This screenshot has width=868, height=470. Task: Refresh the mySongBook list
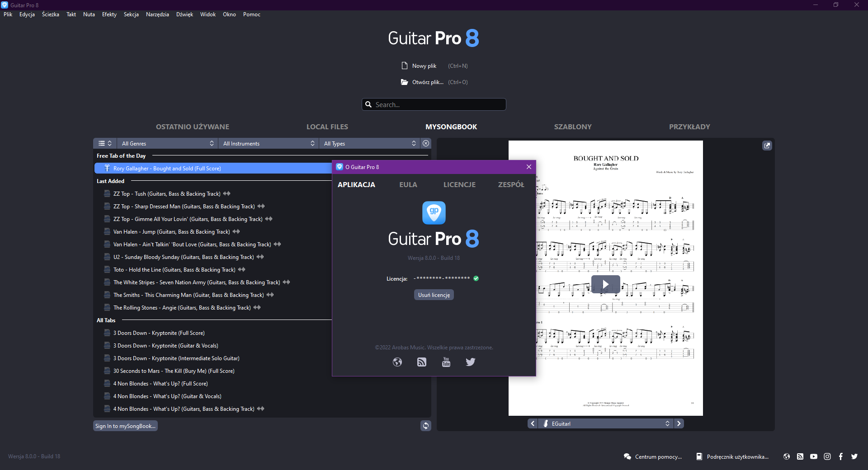(426, 426)
